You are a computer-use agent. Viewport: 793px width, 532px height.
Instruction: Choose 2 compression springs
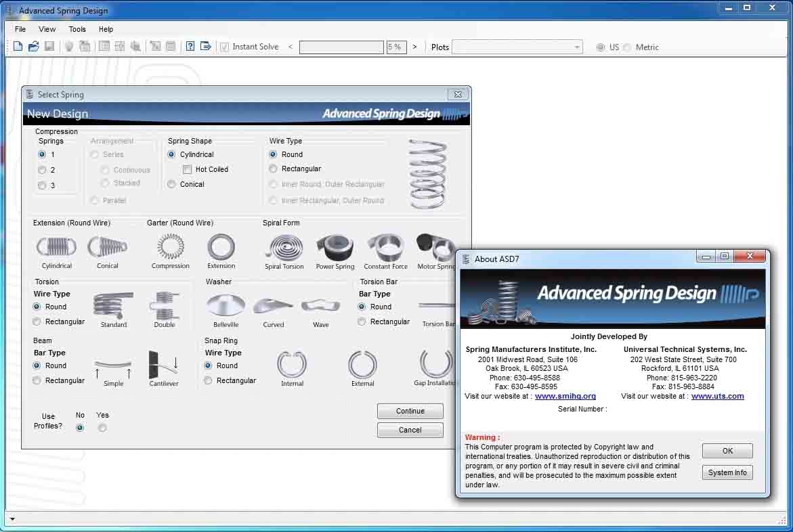click(x=42, y=170)
